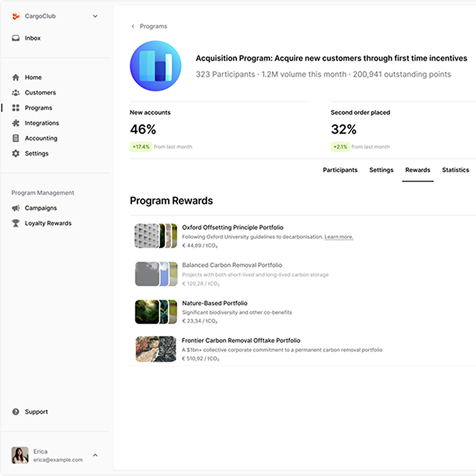Expand the CargoClub workspace dropdown chevron
The height and width of the screenshot is (476, 476).
(95, 16)
